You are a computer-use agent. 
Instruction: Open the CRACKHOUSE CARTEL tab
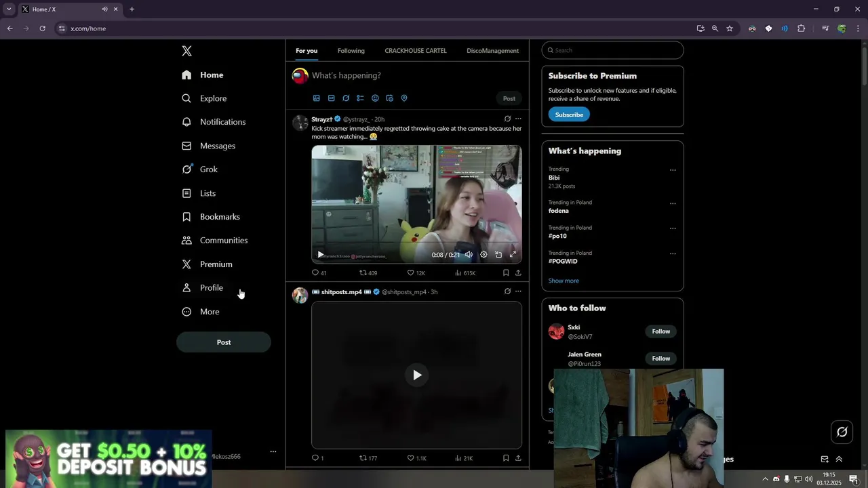(x=416, y=51)
